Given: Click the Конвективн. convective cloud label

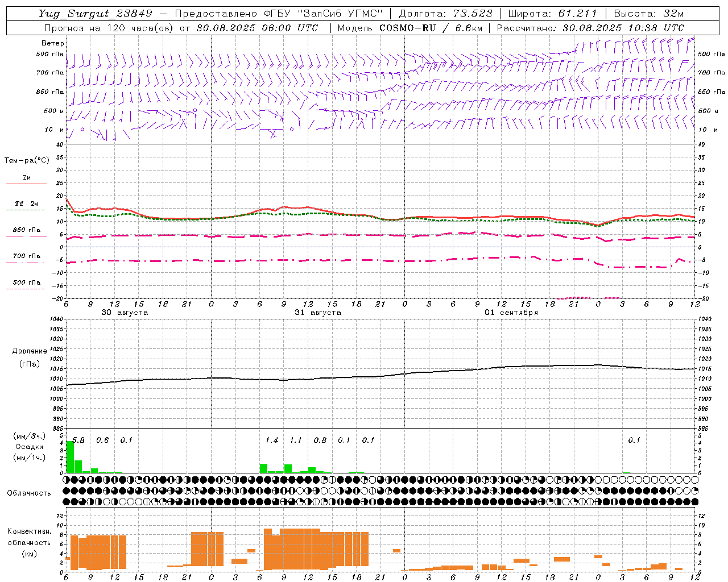Looking at the screenshot, I should (29, 531).
